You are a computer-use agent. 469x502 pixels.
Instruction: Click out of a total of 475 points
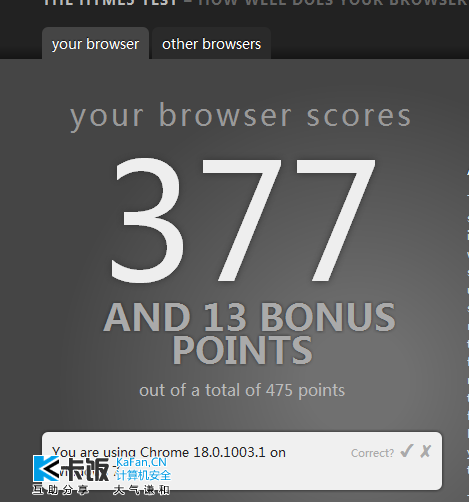tap(242, 390)
